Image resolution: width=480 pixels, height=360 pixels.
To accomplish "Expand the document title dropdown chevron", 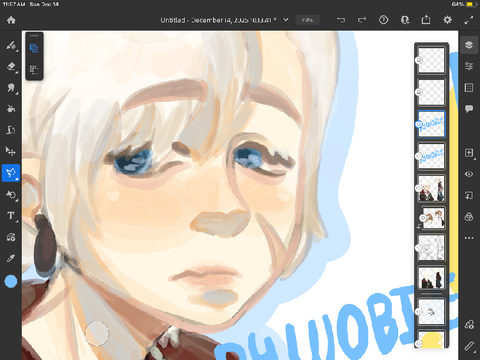I will 286,20.
